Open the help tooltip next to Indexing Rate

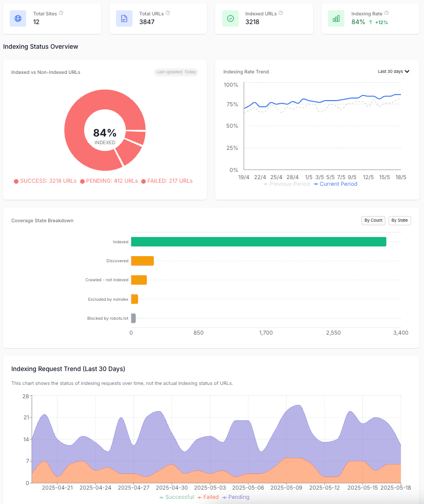(386, 14)
